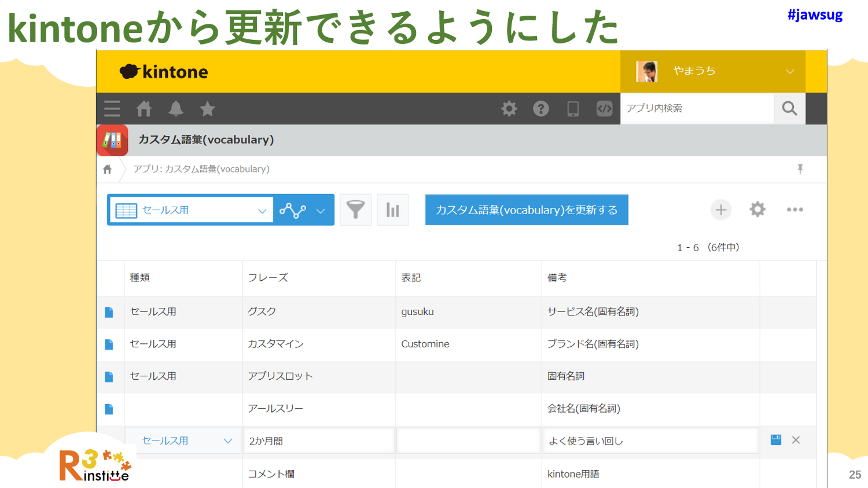Cancel editing the 2か月間 row

[x=796, y=440]
